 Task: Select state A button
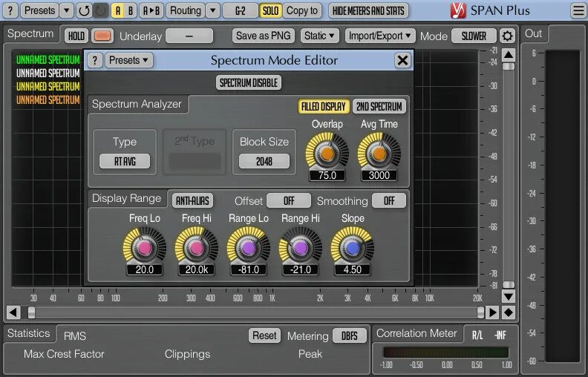point(118,10)
